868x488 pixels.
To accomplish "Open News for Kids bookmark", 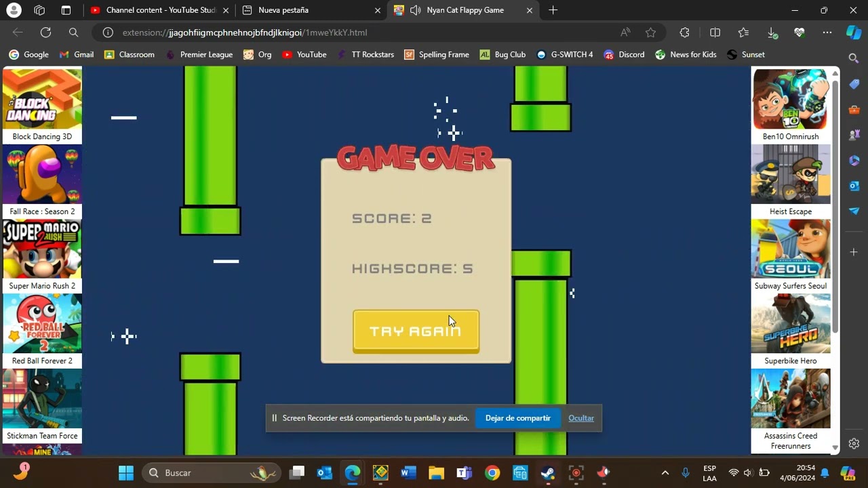I will tap(686, 55).
